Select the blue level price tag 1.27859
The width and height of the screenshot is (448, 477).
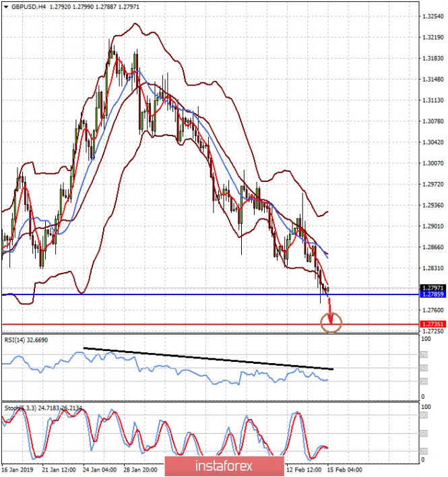[x=433, y=295]
